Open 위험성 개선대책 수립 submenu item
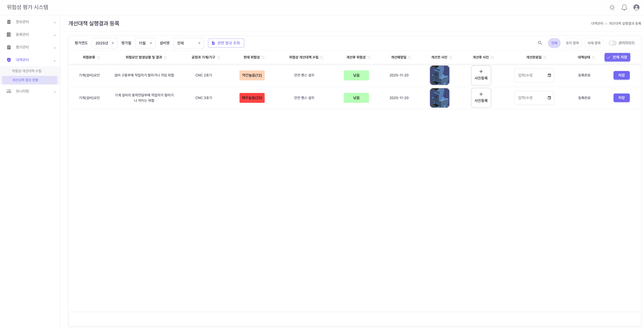Image resolution: width=644 pixels, height=328 pixels. [27, 71]
